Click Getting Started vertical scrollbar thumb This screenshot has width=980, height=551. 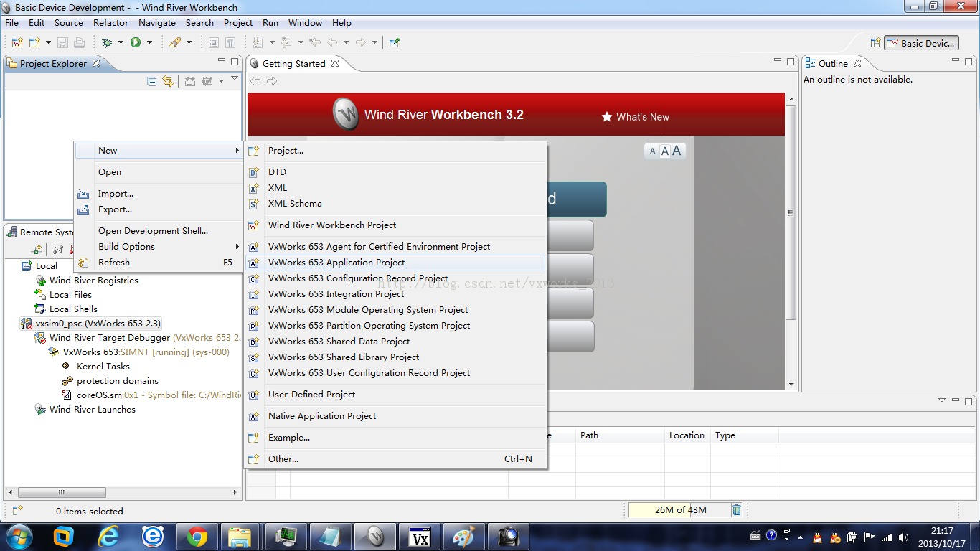791,212
